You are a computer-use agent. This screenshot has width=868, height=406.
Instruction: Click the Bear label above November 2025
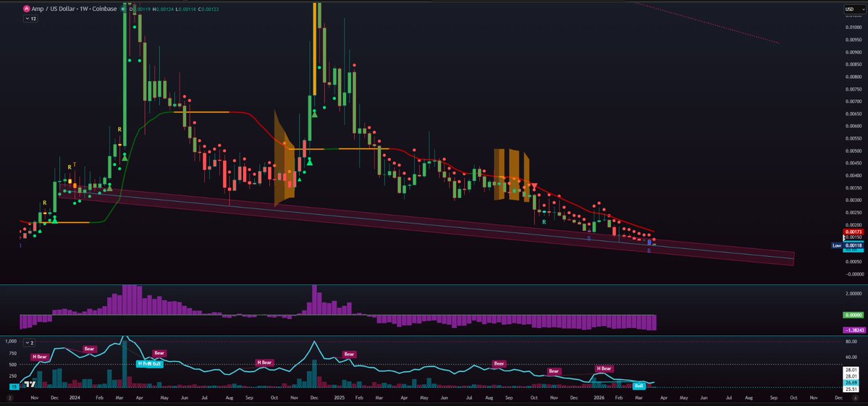[554, 371]
